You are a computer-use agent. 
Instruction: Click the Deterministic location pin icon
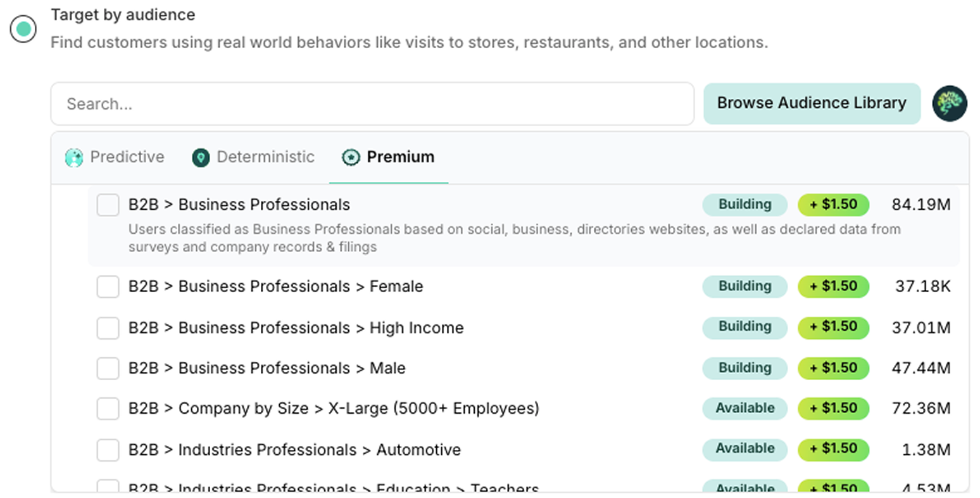[201, 157]
